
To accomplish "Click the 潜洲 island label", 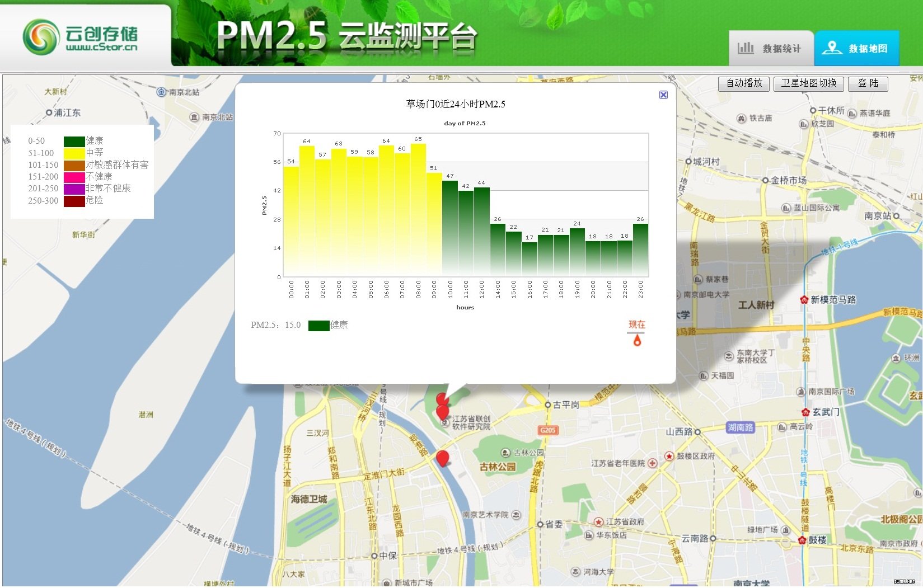I will pos(146,415).
